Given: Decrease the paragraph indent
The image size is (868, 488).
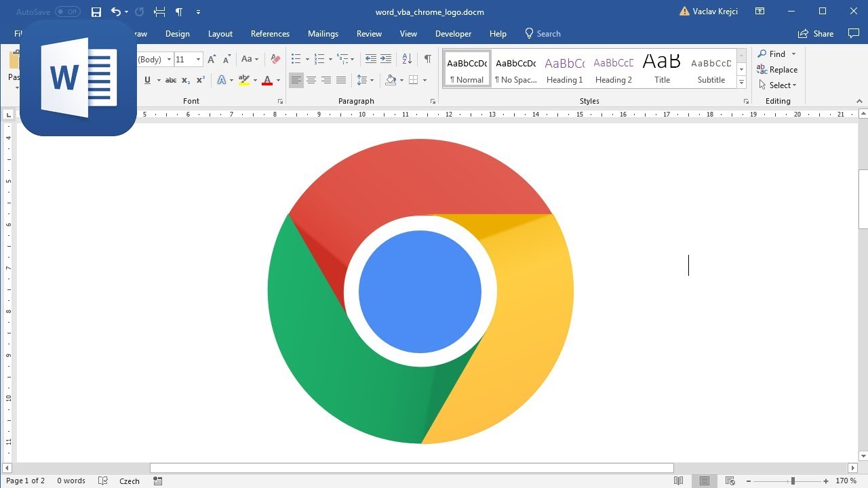Looking at the screenshot, I should pyautogui.click(x=371, y=60).
